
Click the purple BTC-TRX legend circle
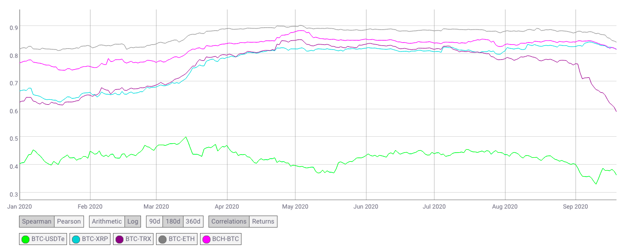coord(119,240)
